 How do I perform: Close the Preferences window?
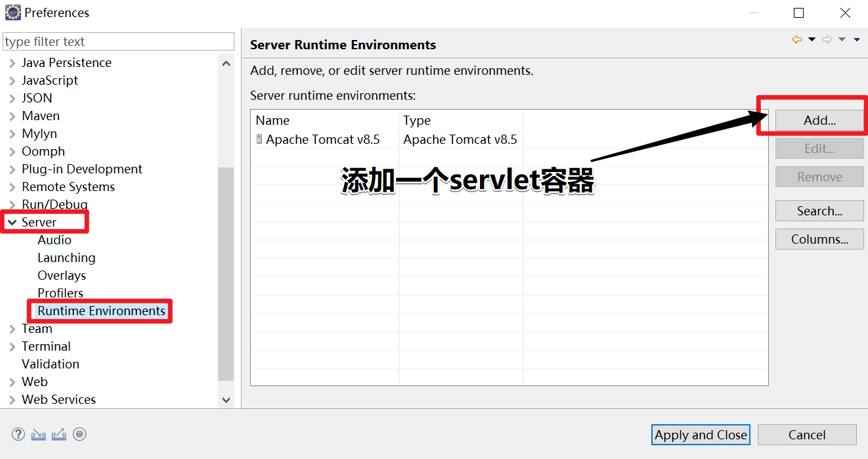click(846, 12)
